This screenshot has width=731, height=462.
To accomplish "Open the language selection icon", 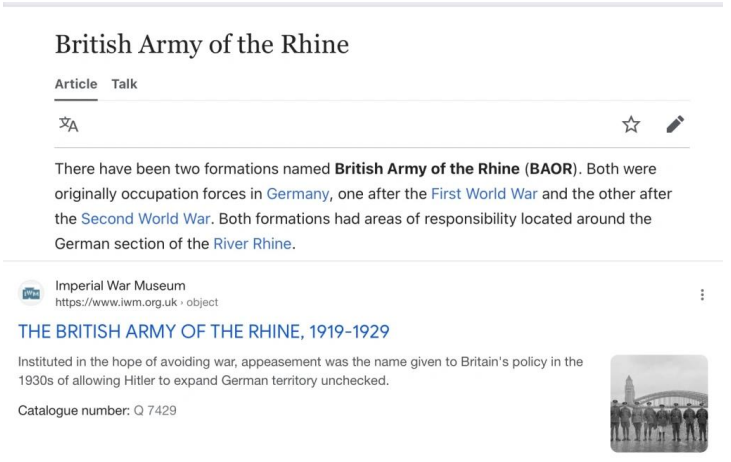I will coord(68,125).
